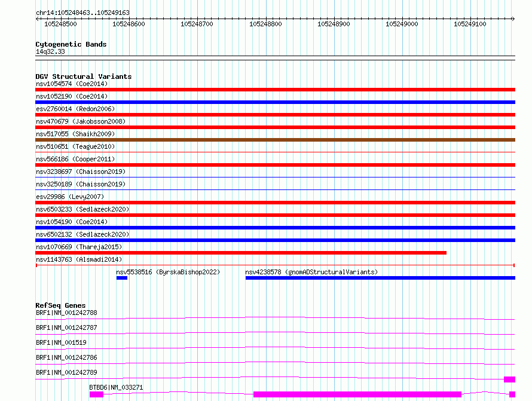Select the nsv1054574 (Coe2014) label

pos(72,84)
